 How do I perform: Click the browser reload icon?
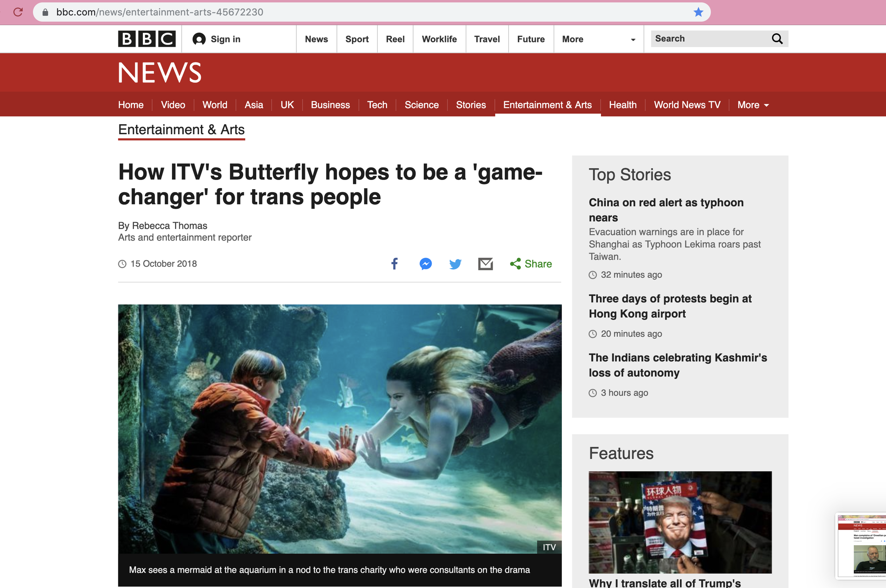[x=18, y=12]
